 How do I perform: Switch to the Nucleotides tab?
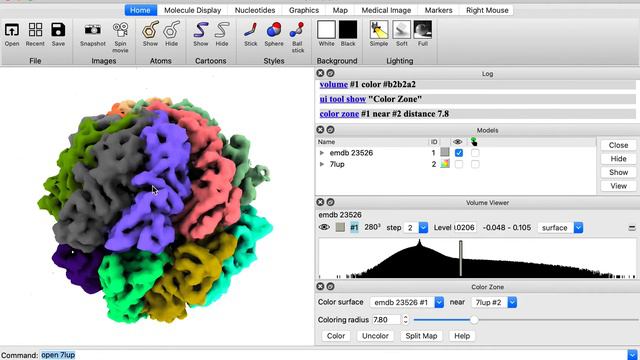[255, 10]
